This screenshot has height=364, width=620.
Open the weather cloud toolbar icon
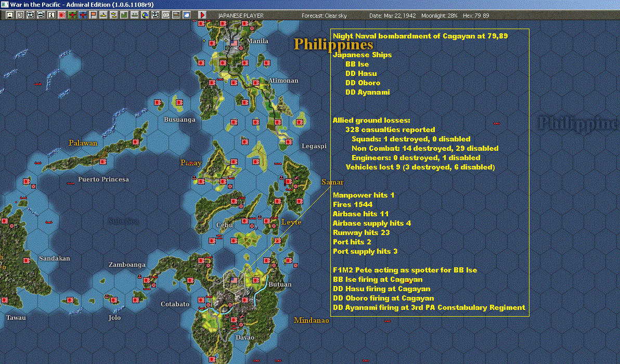coord(187,15)
